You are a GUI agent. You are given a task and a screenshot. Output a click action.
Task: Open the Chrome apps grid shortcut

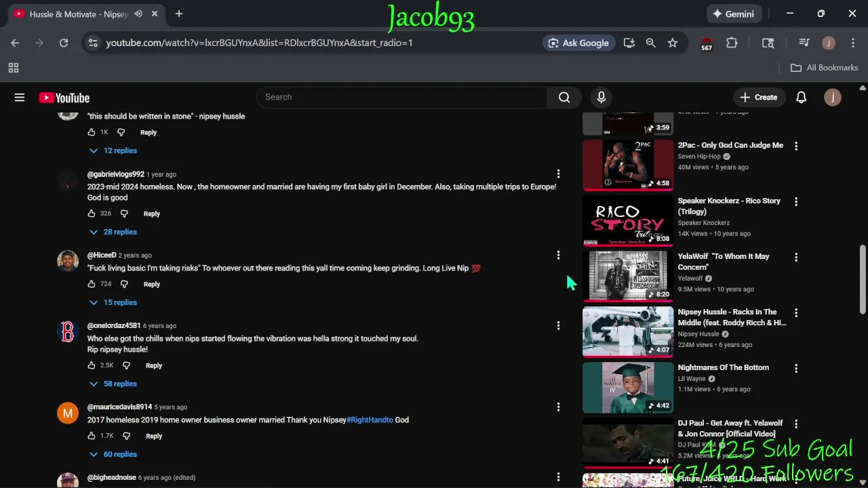coord(13,68)
